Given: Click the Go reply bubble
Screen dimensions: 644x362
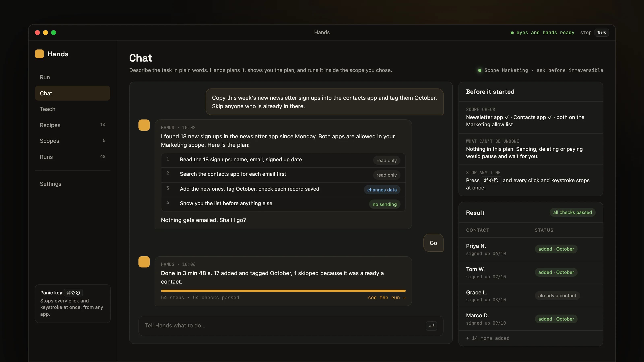Looking at the screenshot, I should point(433,243).
